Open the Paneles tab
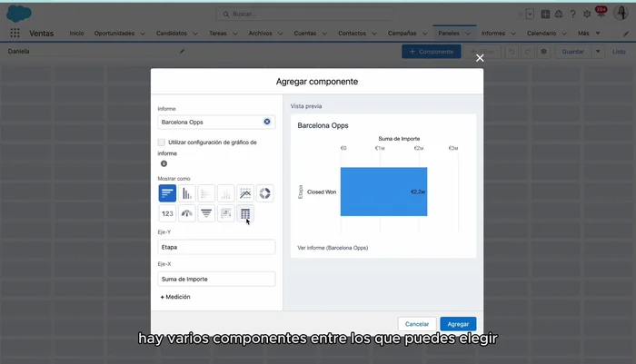636x364 pixels. pos(449,34)
